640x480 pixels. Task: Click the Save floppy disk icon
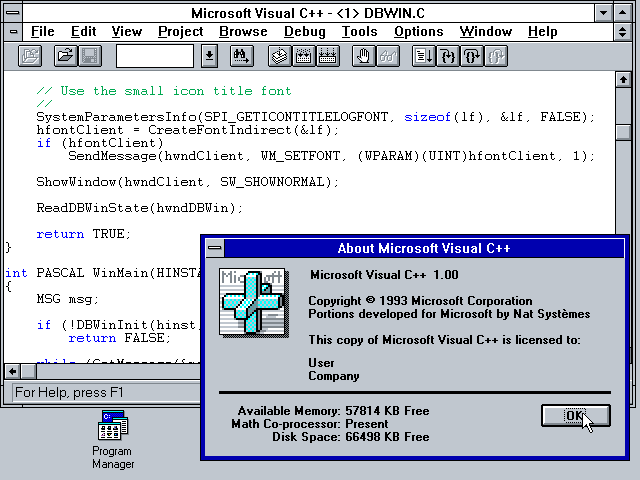coord(89,56)
